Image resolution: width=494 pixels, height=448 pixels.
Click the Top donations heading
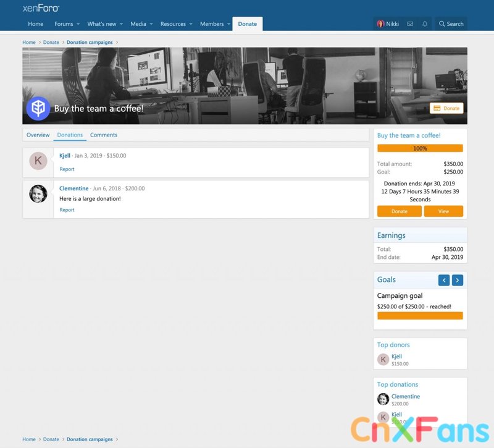(398, 384)
